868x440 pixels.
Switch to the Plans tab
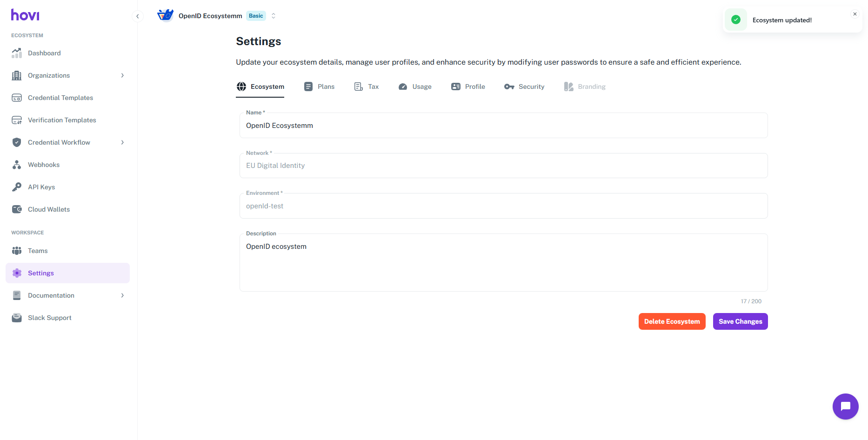320,87
